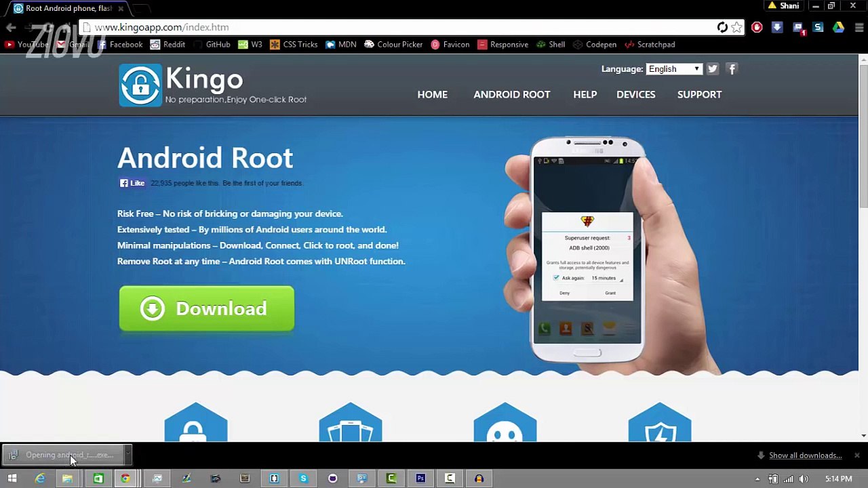Click the reload icon in address bar
This screenshot has height=488, width=868.
click(x=722, y=27)
